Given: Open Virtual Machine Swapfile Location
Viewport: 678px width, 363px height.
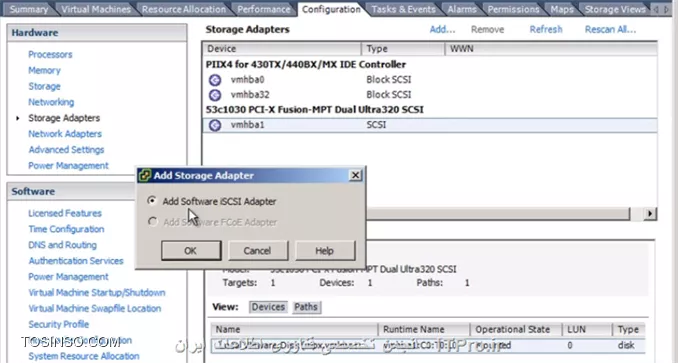Looking at the screenshot, I should coord(95,309).
